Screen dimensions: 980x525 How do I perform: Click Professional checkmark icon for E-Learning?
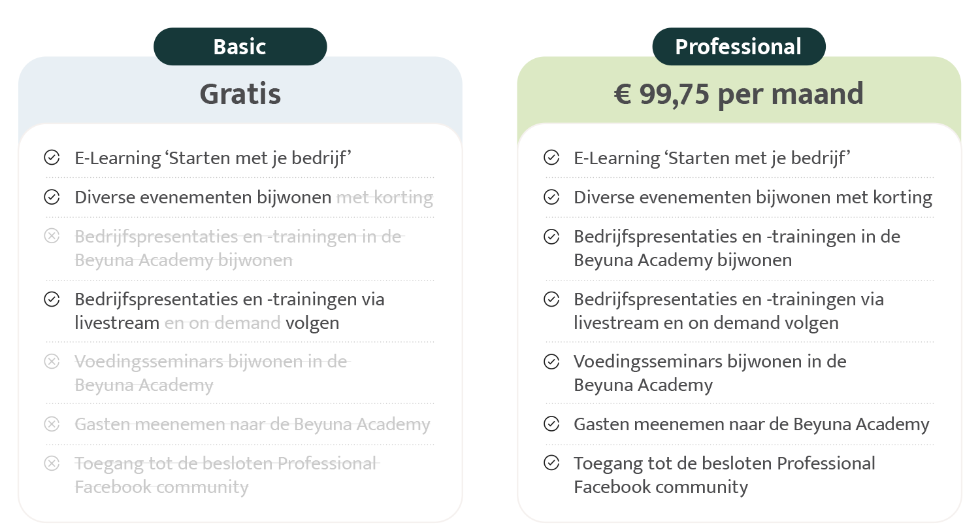click(x=551, y=158)
